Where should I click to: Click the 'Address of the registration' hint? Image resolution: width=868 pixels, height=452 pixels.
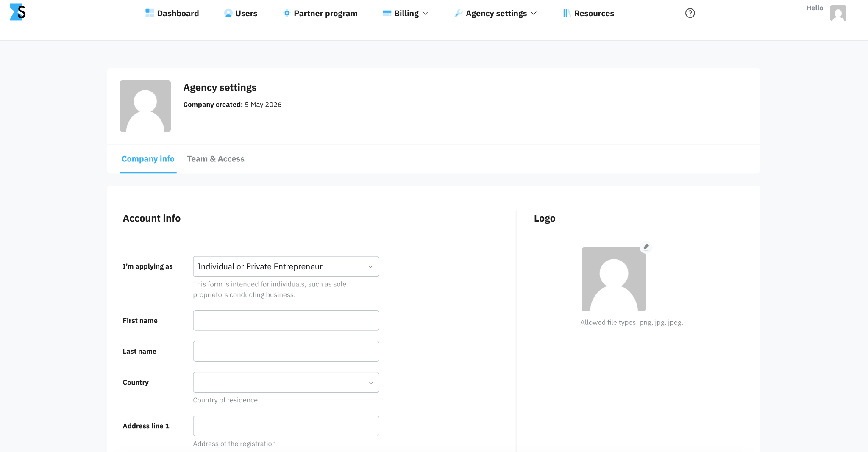click(234, 444)
